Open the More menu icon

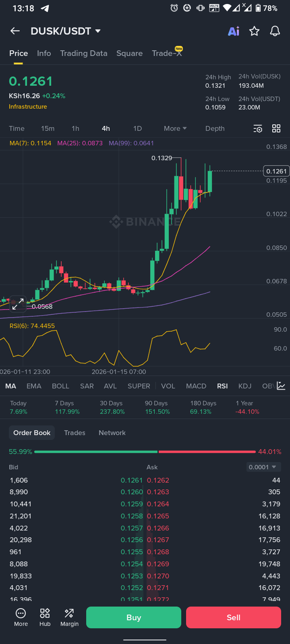pyautogui.click(x=21, y=617)
